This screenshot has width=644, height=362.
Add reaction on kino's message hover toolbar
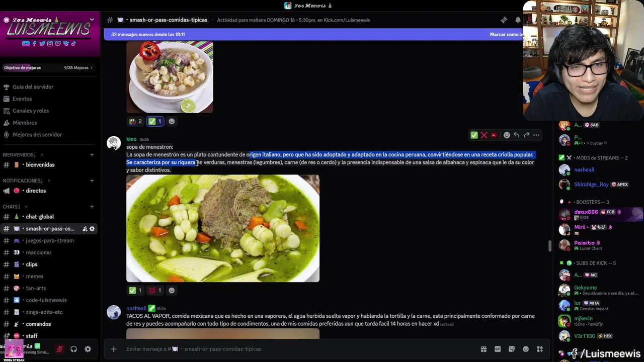[x=507, y=135]
